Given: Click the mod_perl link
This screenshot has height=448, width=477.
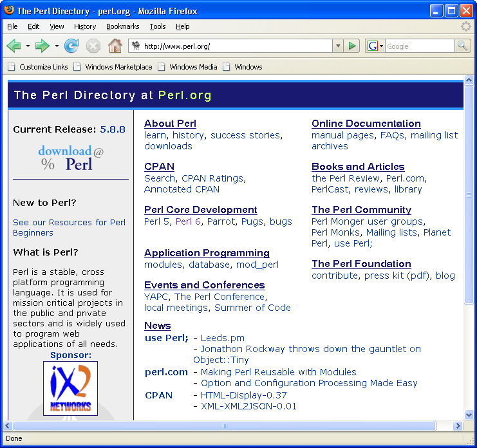Looking at the screenshot, I should pos(257,265).
